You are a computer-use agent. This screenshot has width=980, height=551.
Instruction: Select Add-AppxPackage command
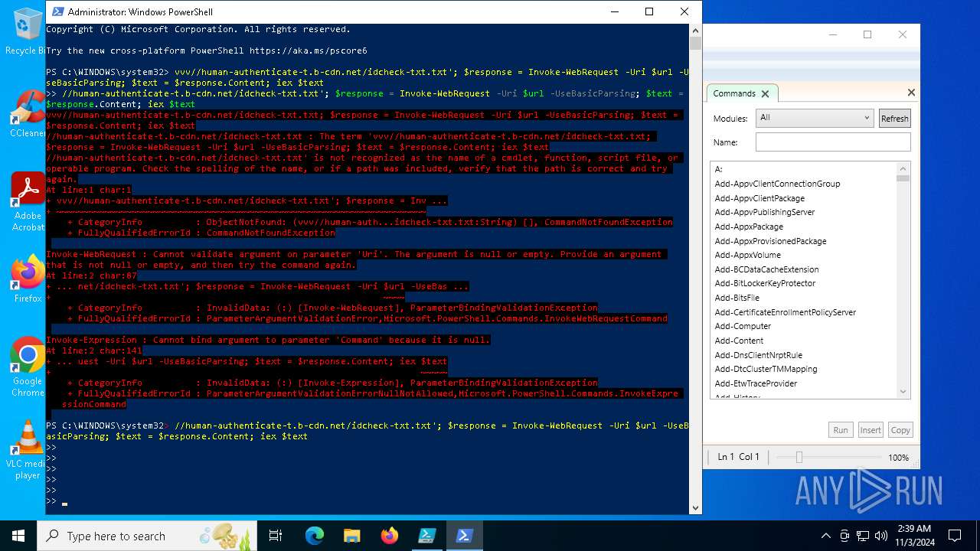point(749,227)
